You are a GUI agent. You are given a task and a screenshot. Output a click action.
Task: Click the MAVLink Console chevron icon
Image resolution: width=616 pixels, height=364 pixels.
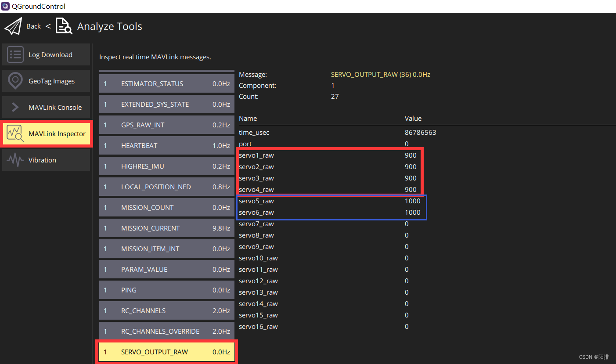tap(15, 108)
